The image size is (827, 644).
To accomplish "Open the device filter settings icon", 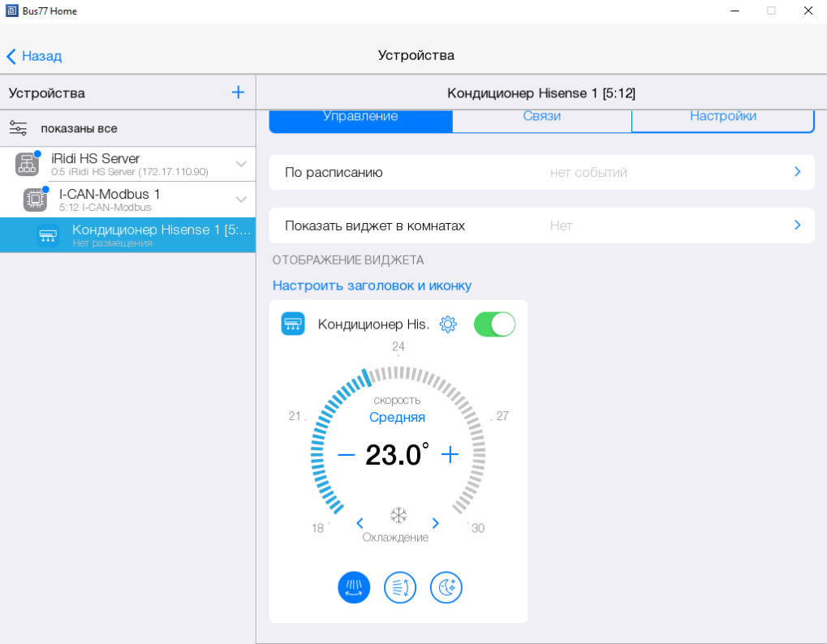I will 18,128.
